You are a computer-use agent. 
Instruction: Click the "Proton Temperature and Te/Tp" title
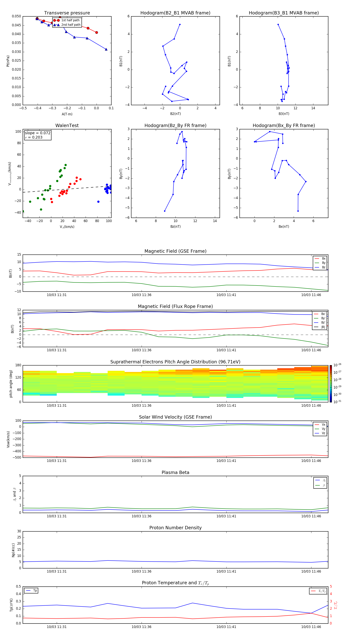(x=175, y=583)
